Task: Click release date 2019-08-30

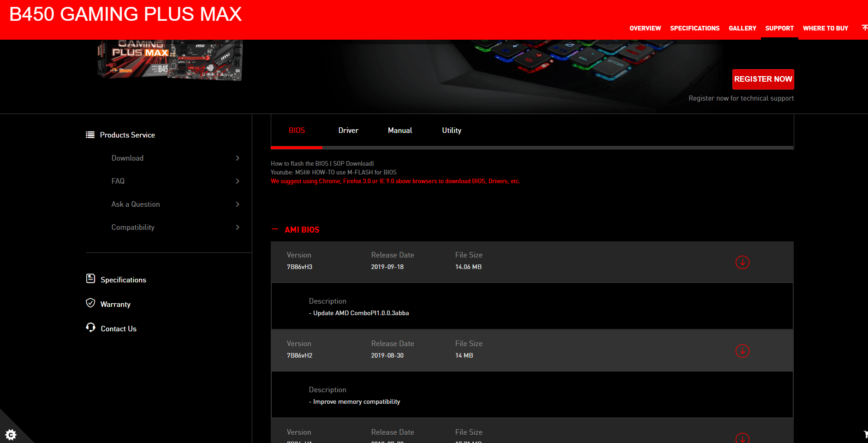Action: [387, 355]
